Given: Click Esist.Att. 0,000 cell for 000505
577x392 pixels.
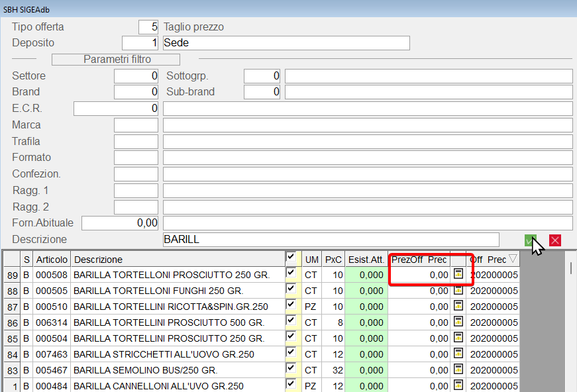Looking at the screenshot, I should pos(366,291).
